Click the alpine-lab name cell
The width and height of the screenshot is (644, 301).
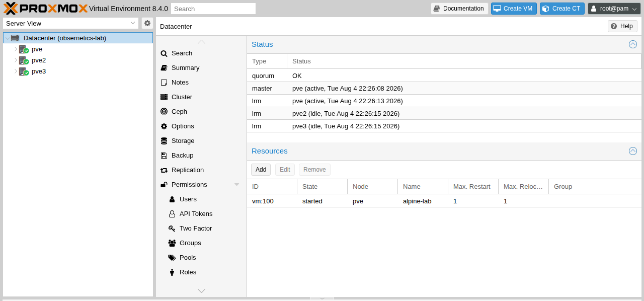point(417,201)
